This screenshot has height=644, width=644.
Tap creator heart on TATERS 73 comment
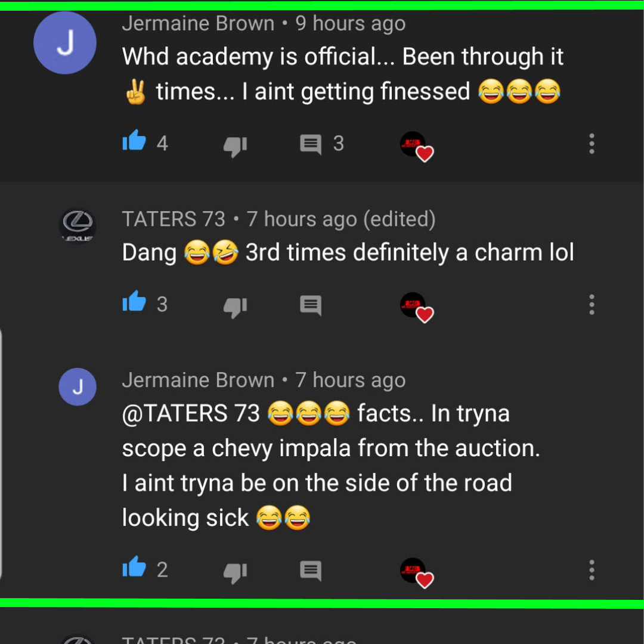[x=417, y=308]
